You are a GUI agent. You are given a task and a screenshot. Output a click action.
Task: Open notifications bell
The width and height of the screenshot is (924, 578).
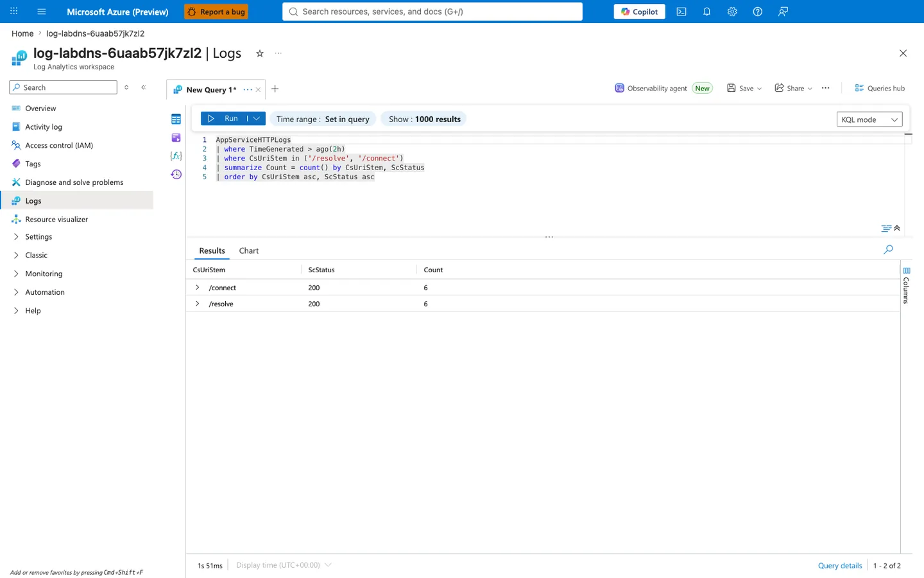coord(706,12)
